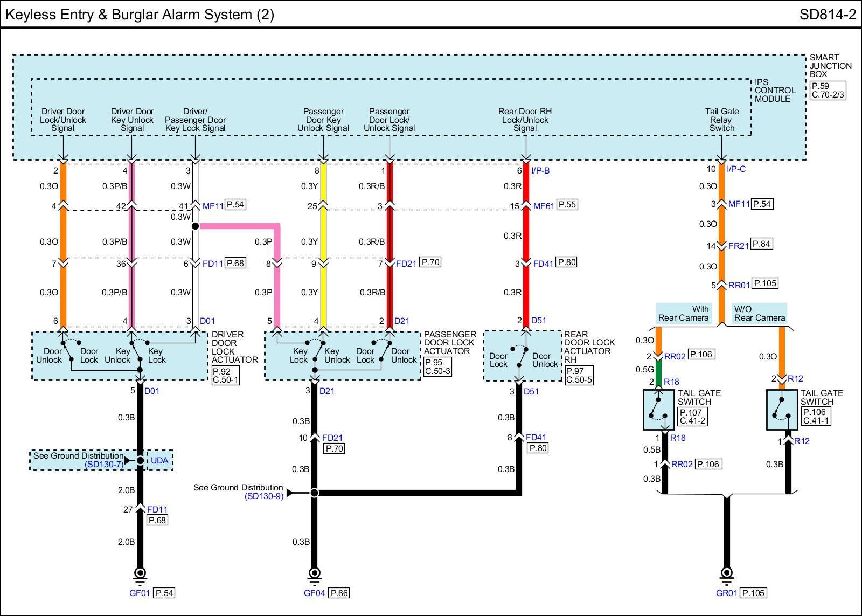This screenshot has height=616, width=862.
Task: Click the rear door lock actuator switch symbol
Action: click(x=520, y=356)
